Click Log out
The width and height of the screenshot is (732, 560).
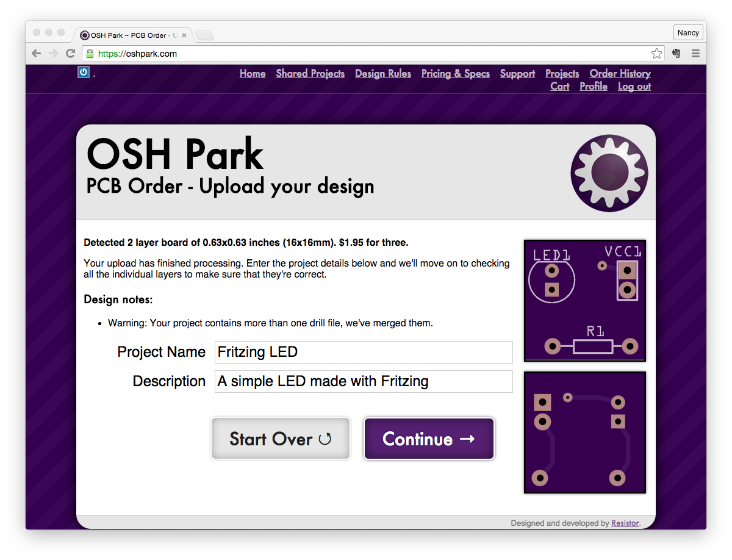click(x=634, y=86)
